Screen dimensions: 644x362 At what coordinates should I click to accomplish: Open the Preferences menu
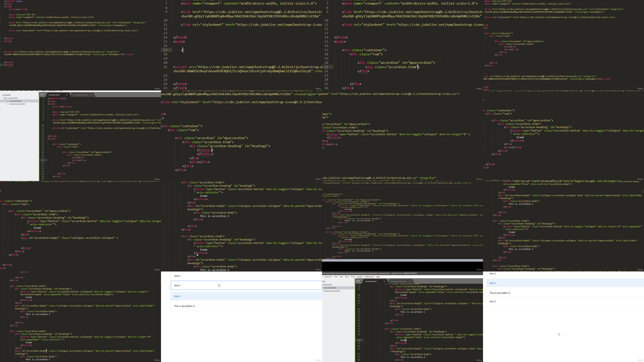click(369, 277)
